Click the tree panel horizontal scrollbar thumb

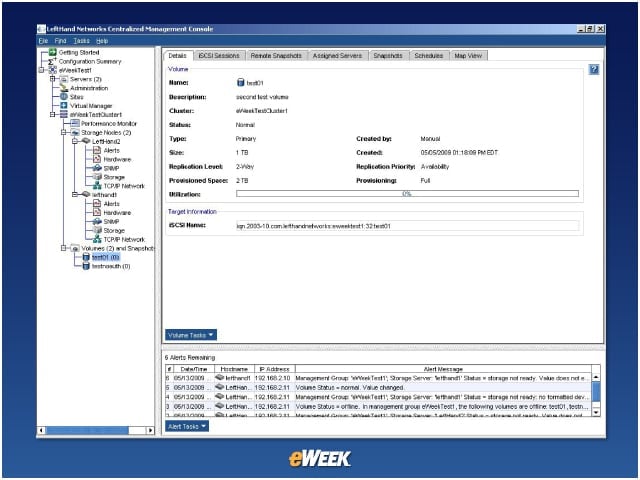coord(87,430)
